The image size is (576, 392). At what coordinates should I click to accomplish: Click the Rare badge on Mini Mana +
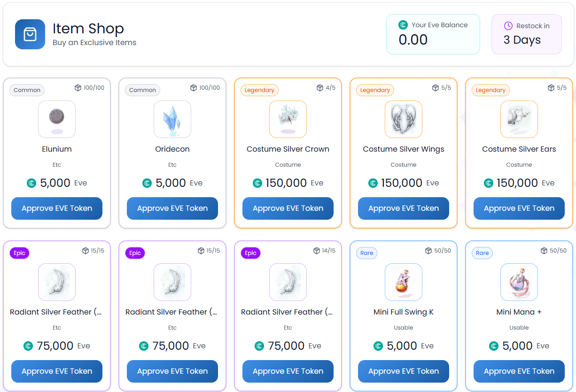[482, 253]
